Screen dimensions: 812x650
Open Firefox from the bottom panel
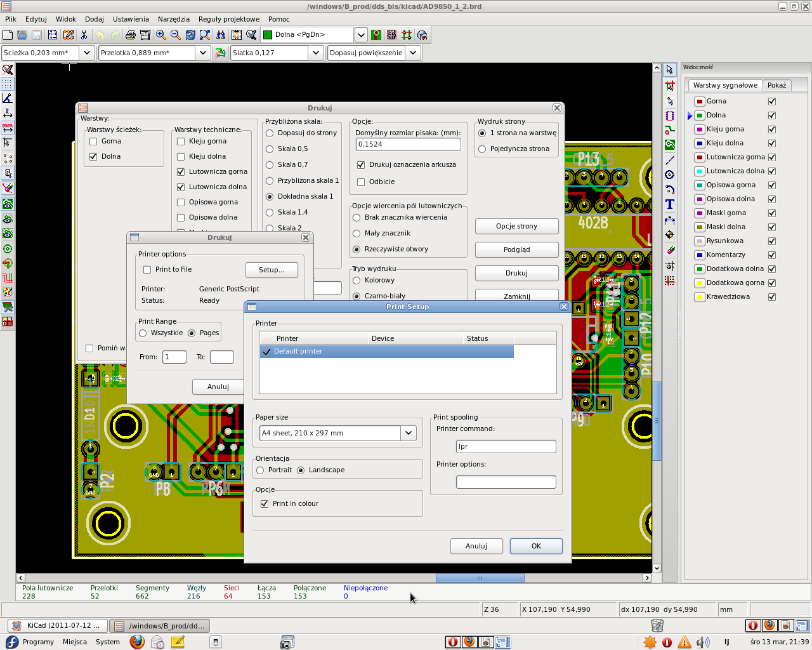click(137, 642)
